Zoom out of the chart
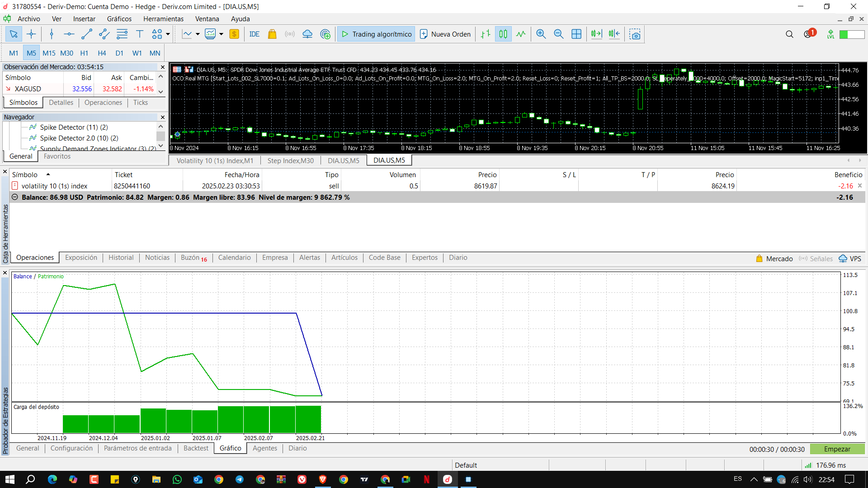 559,34
